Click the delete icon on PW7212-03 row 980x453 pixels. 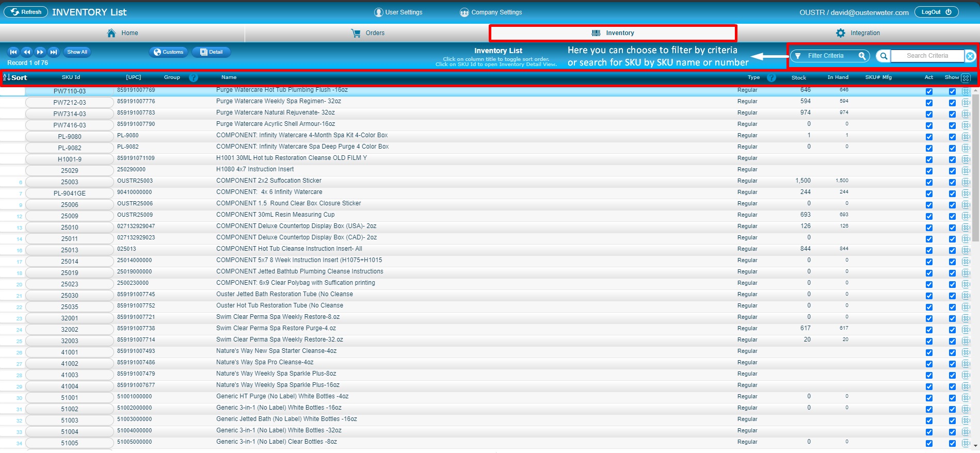pos(966,103)
